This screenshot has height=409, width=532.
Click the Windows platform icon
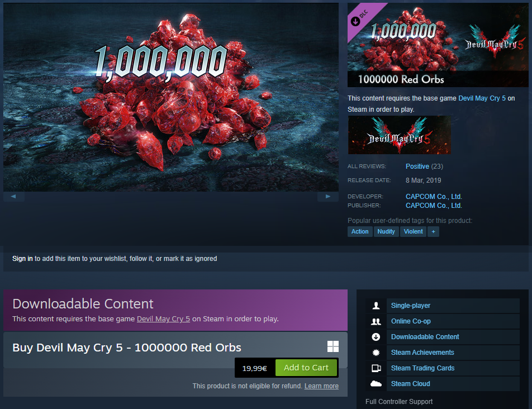[x=333, y=346]
